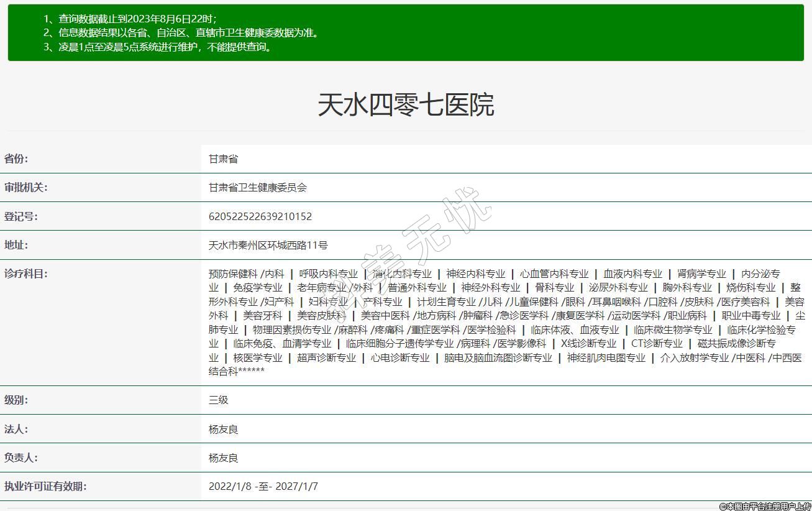Viewport: 812px width, 511px height.
Task: Click the license validity dates 2022/1/8 至 2027/1/7
Action: click(263, 487)
